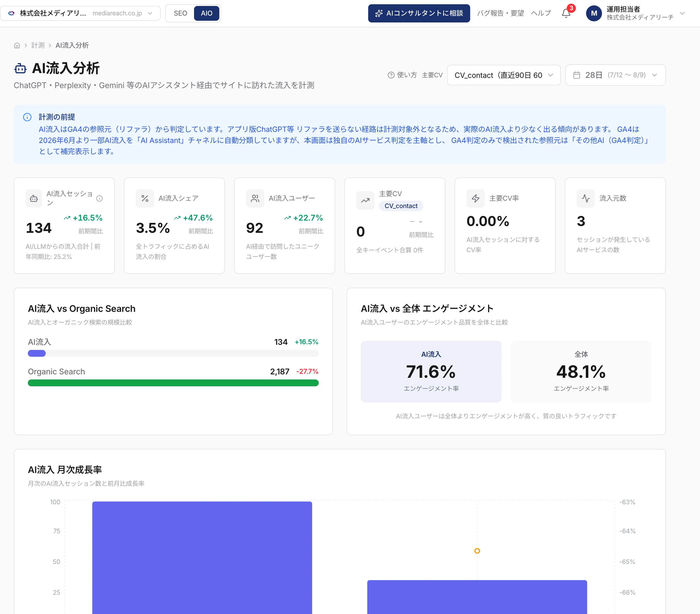Click the +16.5% change on AI流入セッション card
The image size is (700, 614).
(x=83, y=218)
